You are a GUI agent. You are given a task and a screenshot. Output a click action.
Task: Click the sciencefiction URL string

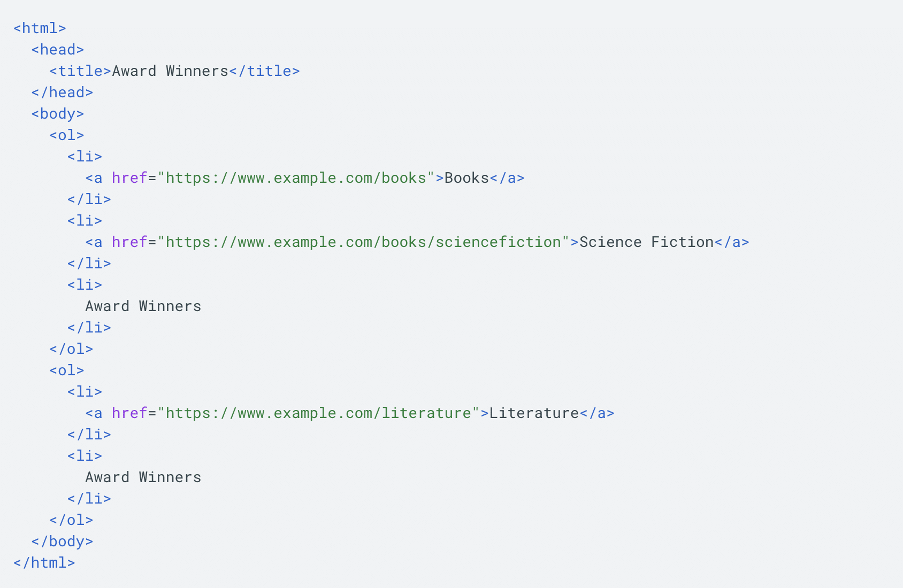click(363, 242)
